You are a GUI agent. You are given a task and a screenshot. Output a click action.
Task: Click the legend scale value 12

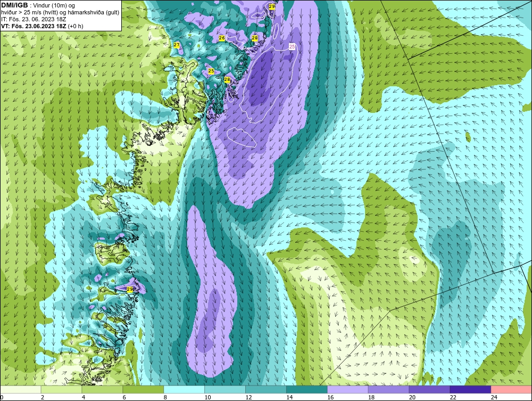(248, 397)
